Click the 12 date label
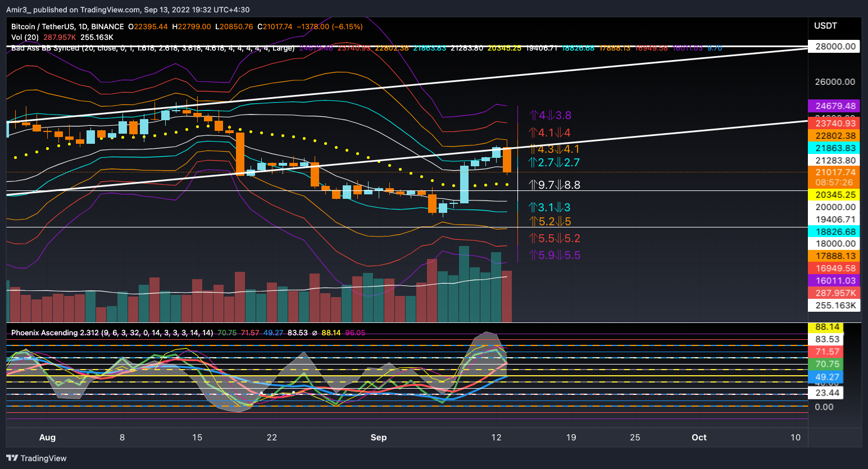This screenshot has width=868, height=469. pyautogui.click(x=496, y=438)
